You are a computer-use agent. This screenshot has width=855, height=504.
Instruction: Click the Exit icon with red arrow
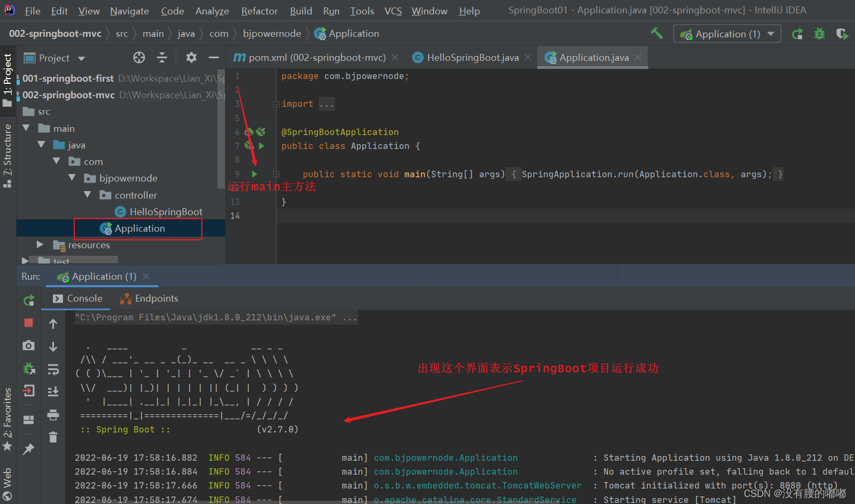coord(29,391)
